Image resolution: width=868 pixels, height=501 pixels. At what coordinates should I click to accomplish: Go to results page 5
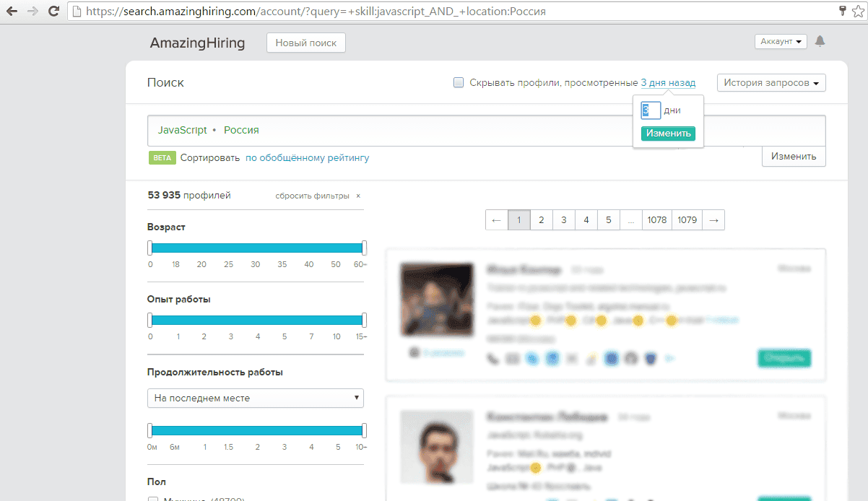pyautogui.click(x=609, y=220)
